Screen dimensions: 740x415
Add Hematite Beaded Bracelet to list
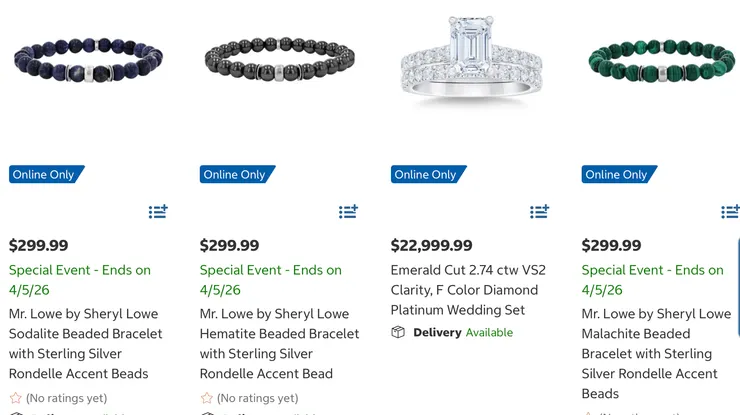(348, 211)
